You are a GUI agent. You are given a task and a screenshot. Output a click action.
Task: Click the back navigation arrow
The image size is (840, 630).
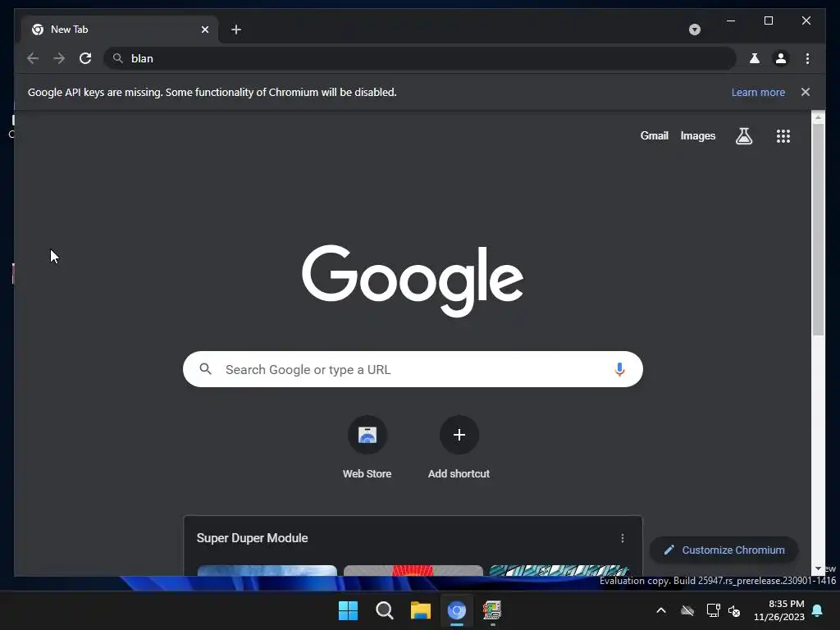click(x=33, y=58)
